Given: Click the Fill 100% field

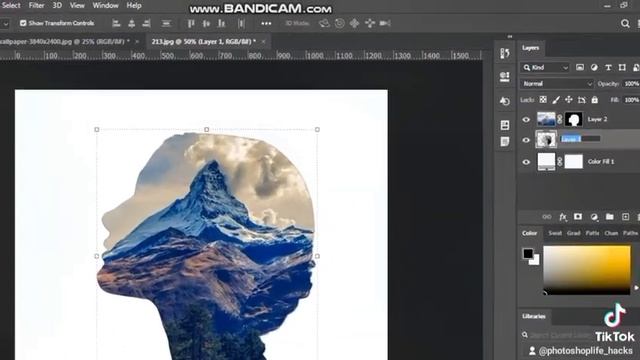Looking at the screenshot, I should coord(631,100).
